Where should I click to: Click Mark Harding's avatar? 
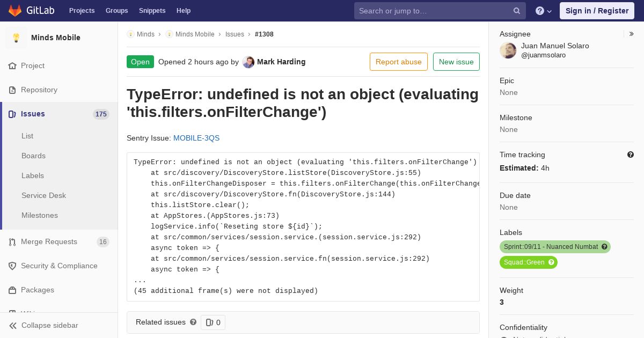[x=248, y=62]
